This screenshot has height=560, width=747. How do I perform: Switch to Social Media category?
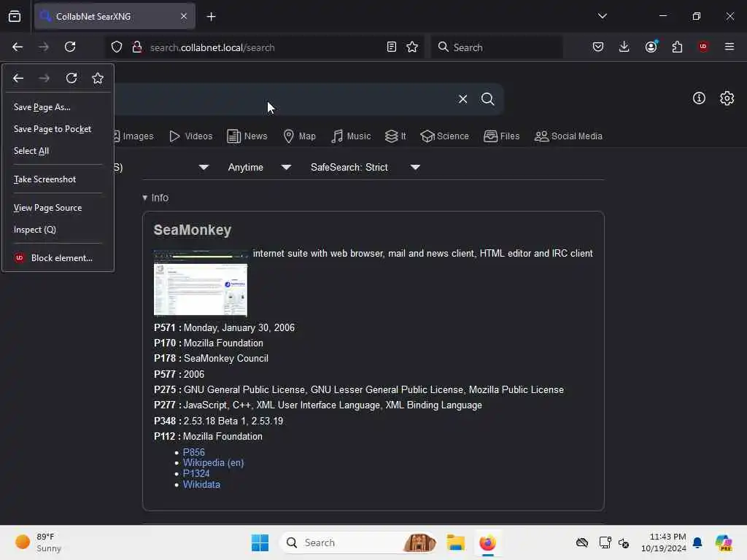pos(568,136)
